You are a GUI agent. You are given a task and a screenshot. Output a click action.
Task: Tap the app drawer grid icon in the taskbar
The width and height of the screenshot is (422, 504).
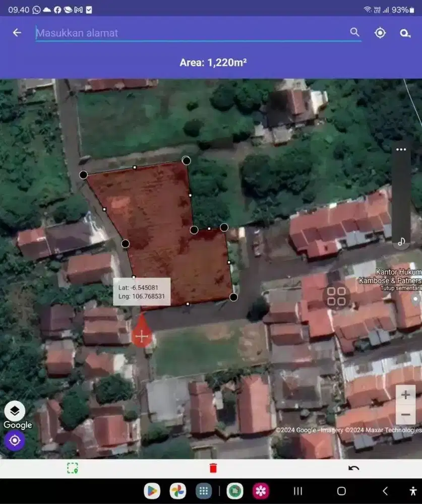tap(203, 490)
